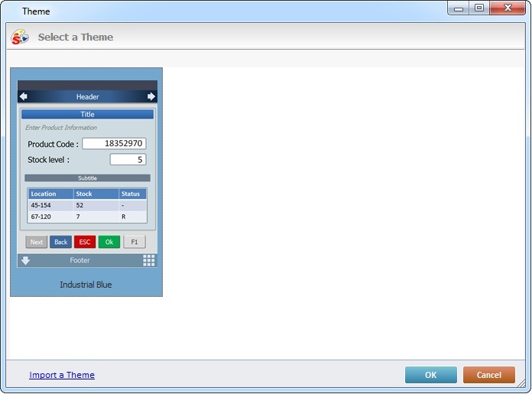Viewport: 532px width, 394px height.
Task: Click the right arrow in the preview header
Action: point(151,96)
